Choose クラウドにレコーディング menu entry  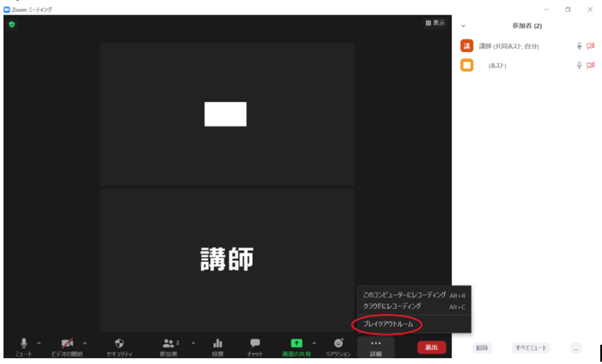pyautogui.click(x=392, y=306)
